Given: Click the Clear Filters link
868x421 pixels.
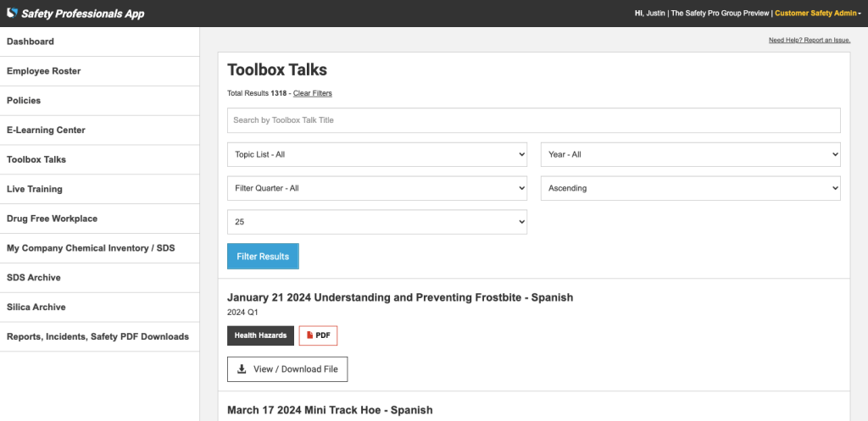Looking at the screenshot, I should click(x=313, y=93).
